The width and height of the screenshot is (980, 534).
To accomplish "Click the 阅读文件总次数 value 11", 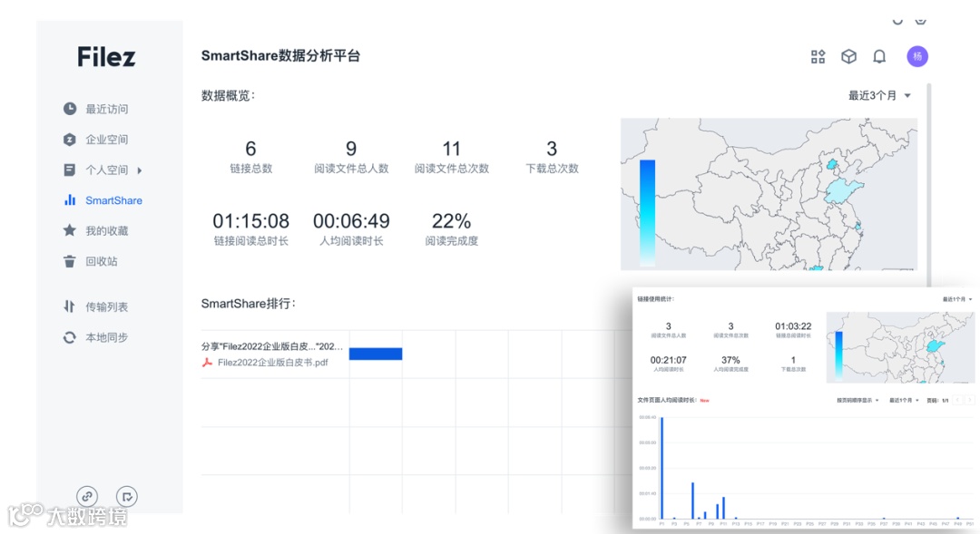I will pyautogui.click(x=451, y=149).
